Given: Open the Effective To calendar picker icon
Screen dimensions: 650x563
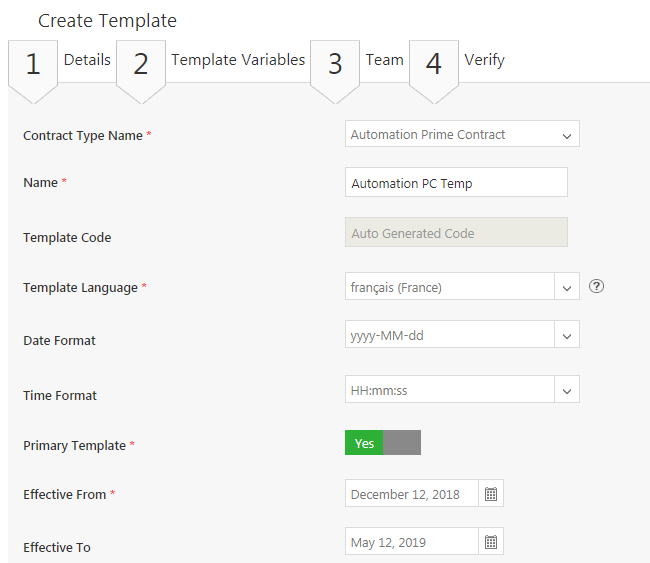Looking at the screenshot, I should [491, 542].
